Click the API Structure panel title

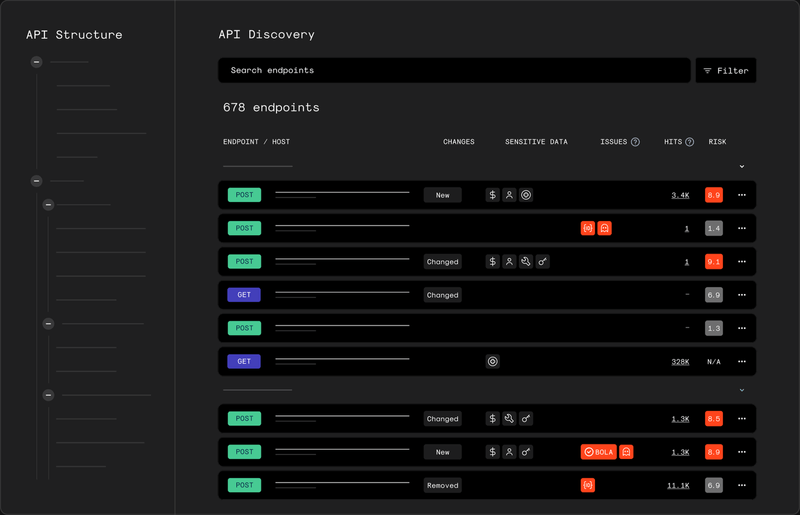[x=74, y=35]
